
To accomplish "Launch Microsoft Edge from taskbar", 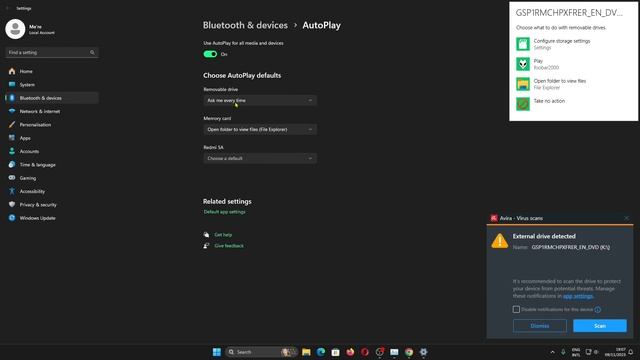I will click(x=321, y=352).
